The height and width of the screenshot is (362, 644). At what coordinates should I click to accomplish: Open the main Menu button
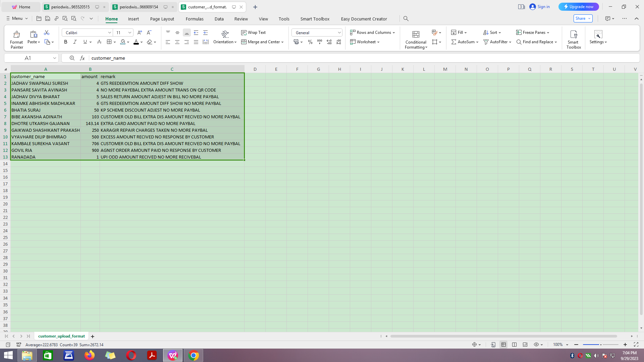17,18
